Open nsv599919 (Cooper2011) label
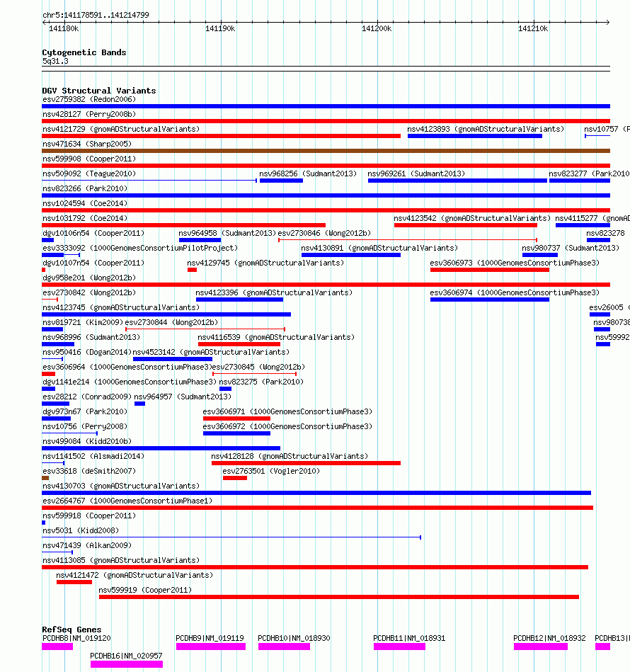 pos(145,590)
